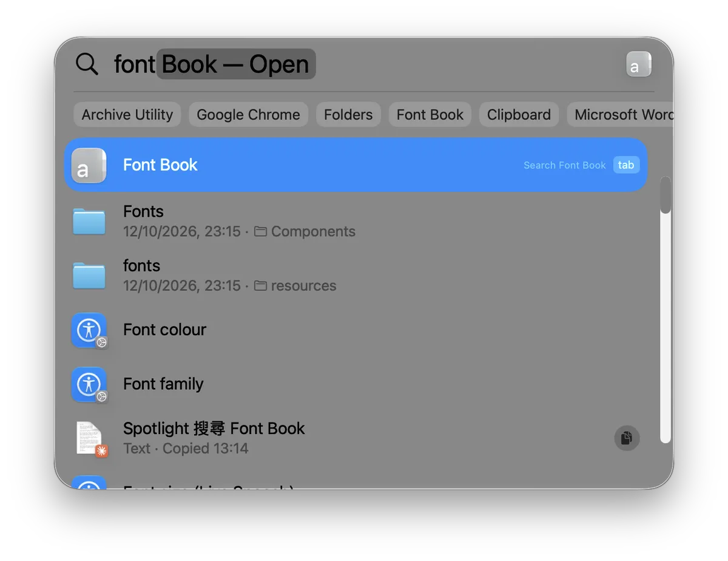
Task: Click the Font Book icon beside search field
Action: [639, 64]
